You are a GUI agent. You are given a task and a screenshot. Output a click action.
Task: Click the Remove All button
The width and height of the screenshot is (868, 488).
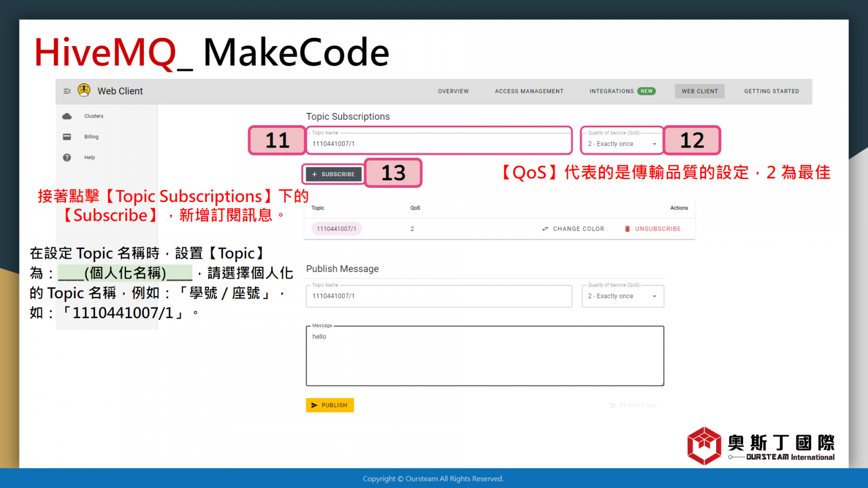[634, 405]
